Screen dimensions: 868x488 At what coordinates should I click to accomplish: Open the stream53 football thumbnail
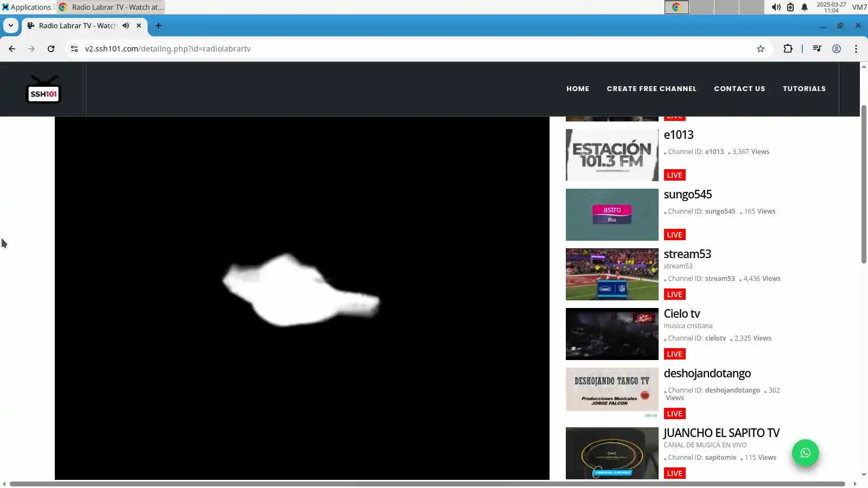click(x=612, y=274)
